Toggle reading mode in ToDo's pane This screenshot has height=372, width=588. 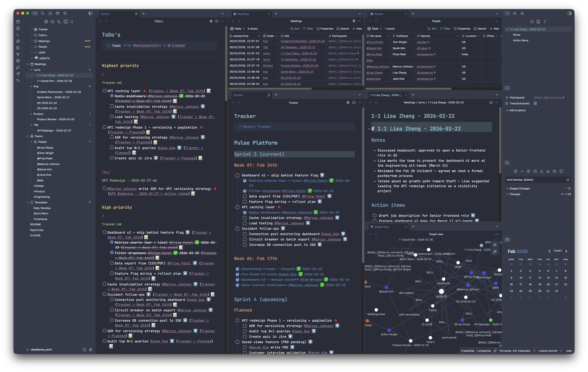[217, 21]
